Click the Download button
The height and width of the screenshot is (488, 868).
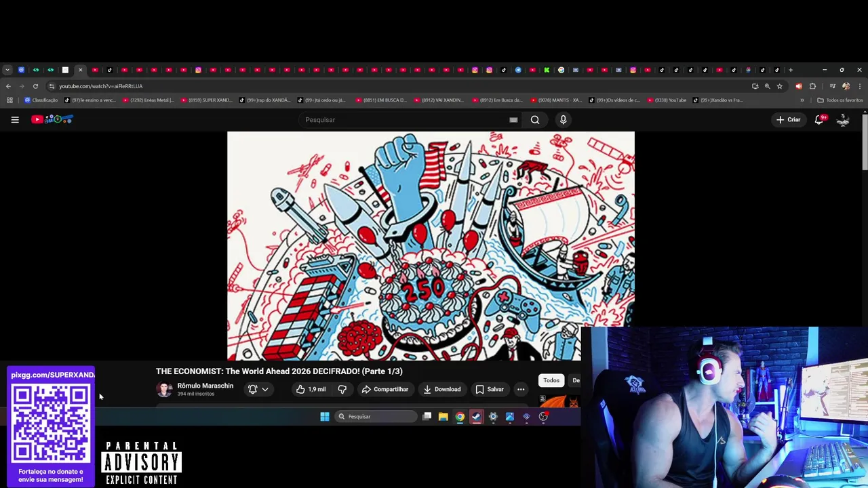(441, 389)
